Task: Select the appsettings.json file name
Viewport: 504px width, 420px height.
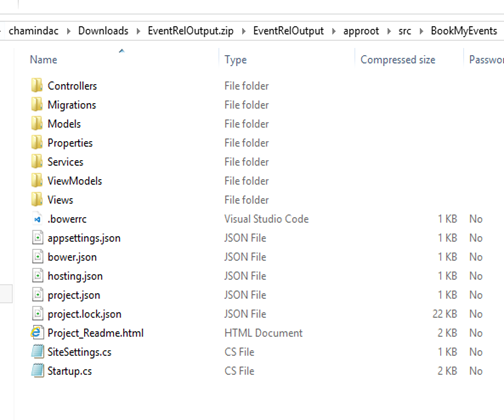Action: [84, 238]
